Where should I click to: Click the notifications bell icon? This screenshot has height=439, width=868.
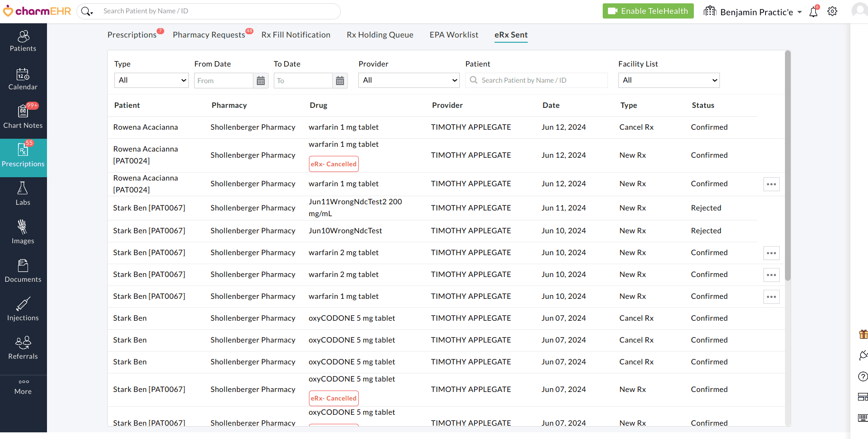pyautogui.click(x=813, y=12)
